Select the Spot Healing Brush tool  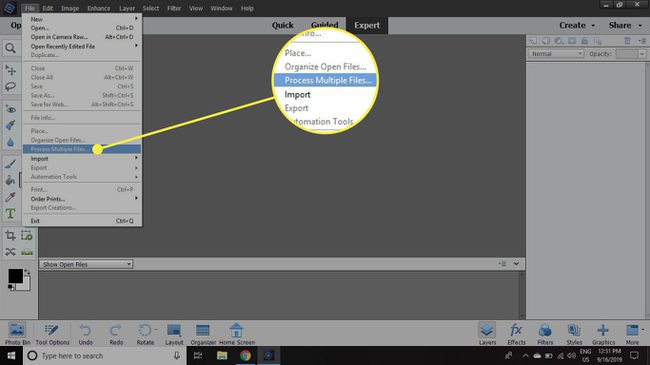(x=10, y=125)
